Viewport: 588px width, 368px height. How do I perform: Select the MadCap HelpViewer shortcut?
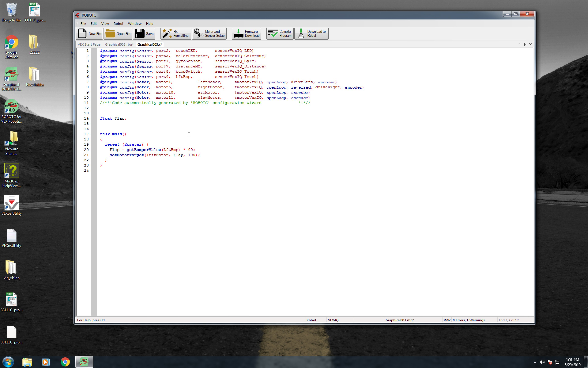pyautogui.click(x=11, y=175)
